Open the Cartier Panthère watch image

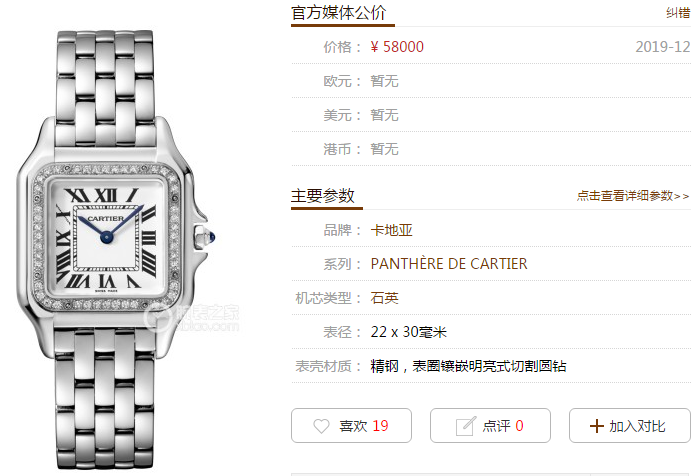pyautogui.click(x=116, y=249)
